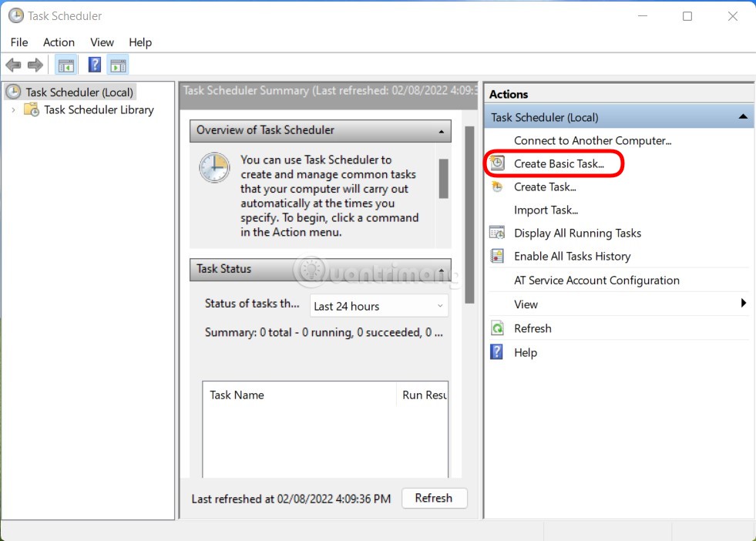Image resolution: width=756 pixels, height=541 pixels.
Task: Click the Run Result column header
Action: tap(423, 395)
